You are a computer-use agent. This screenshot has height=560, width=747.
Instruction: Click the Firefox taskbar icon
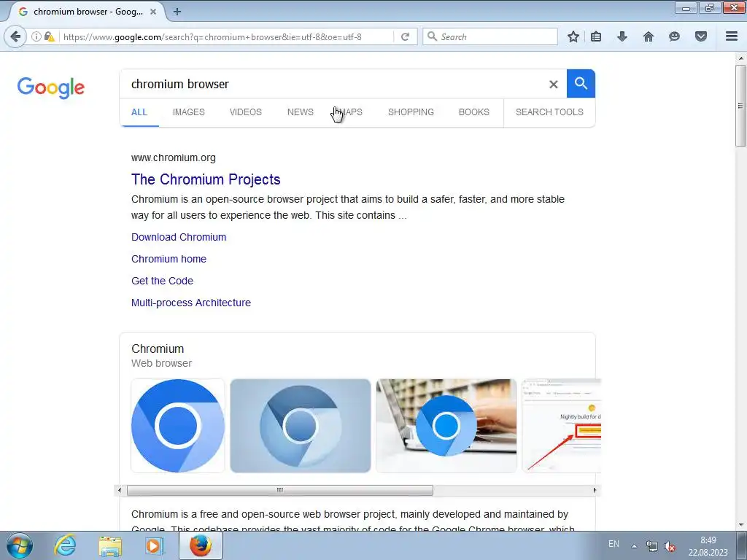(201, 545)
